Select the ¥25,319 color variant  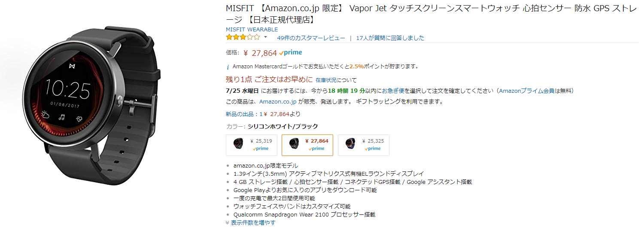pyautogui.click(x=252, y=145)
